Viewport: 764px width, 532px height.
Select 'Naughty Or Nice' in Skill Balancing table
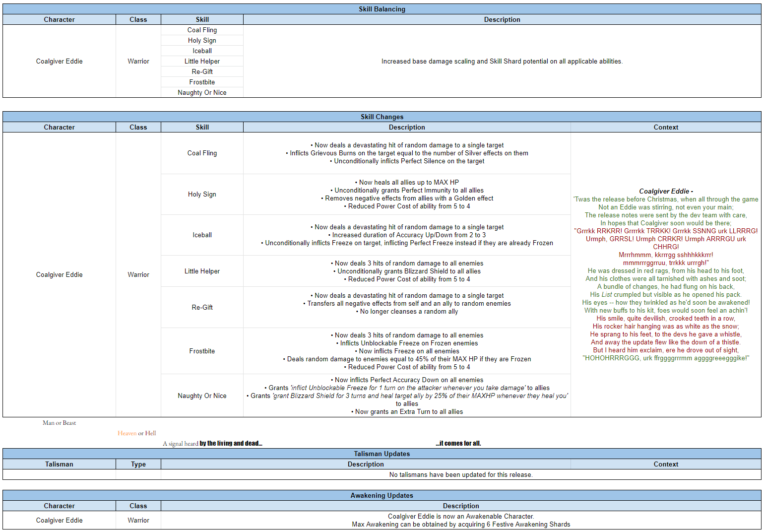pos(202,92)
